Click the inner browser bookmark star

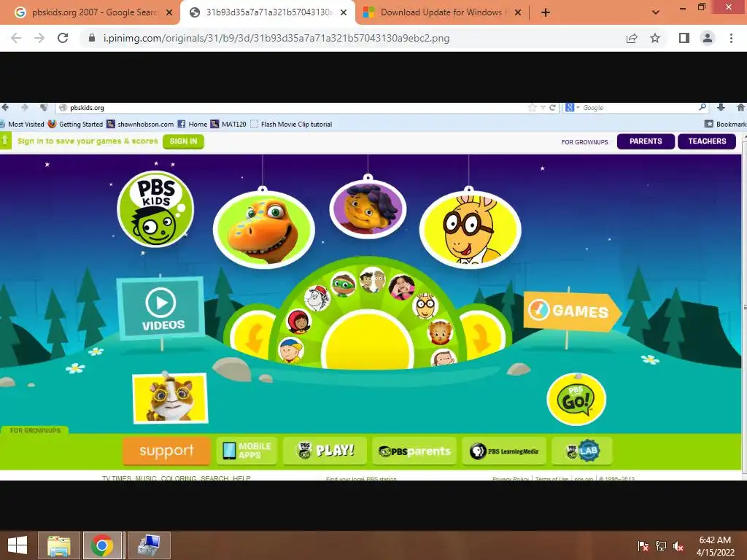pyautogui.click(x=532, y=108)
